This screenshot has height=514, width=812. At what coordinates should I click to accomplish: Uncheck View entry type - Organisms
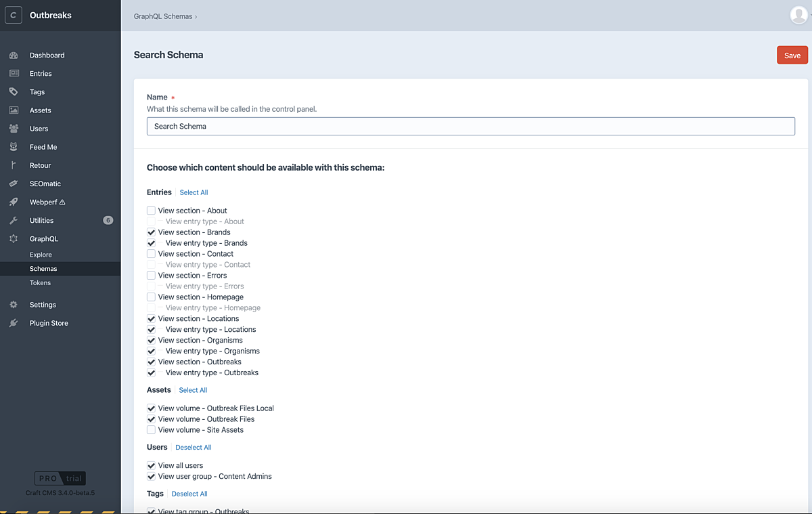coord(151,351)
